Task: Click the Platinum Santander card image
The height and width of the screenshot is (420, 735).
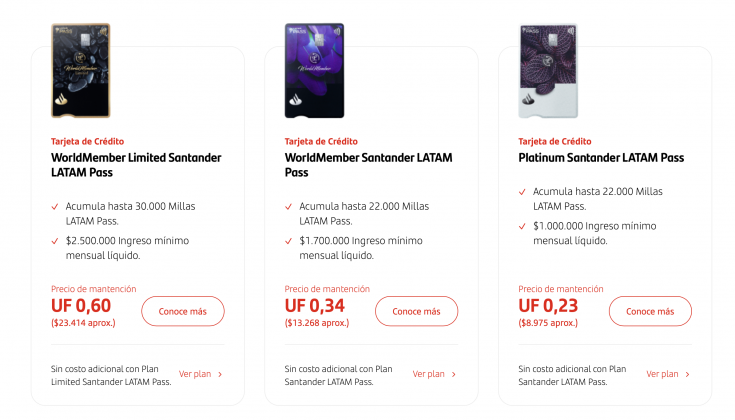Action: 548,70
